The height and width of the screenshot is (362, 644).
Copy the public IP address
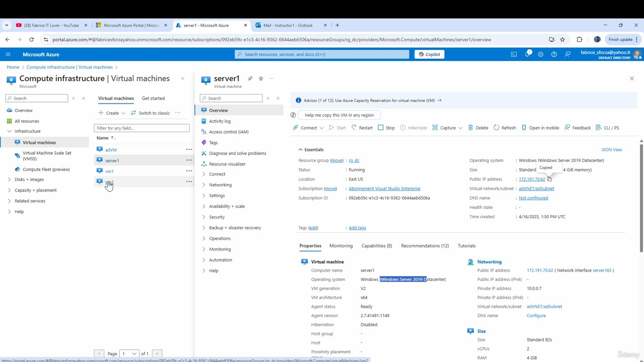[x=549, y=179]
